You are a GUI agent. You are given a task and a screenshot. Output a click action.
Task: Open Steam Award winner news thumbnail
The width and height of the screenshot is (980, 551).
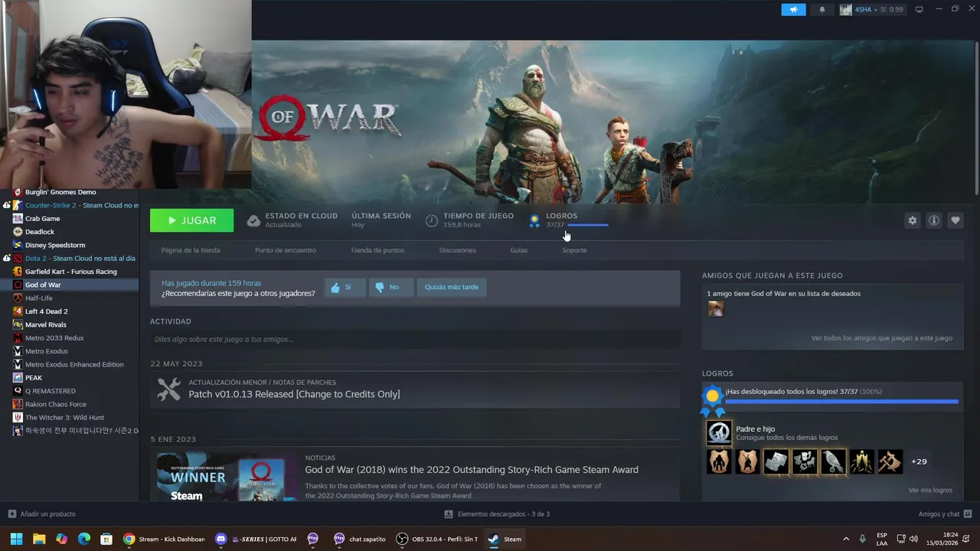tap(227, 477)
